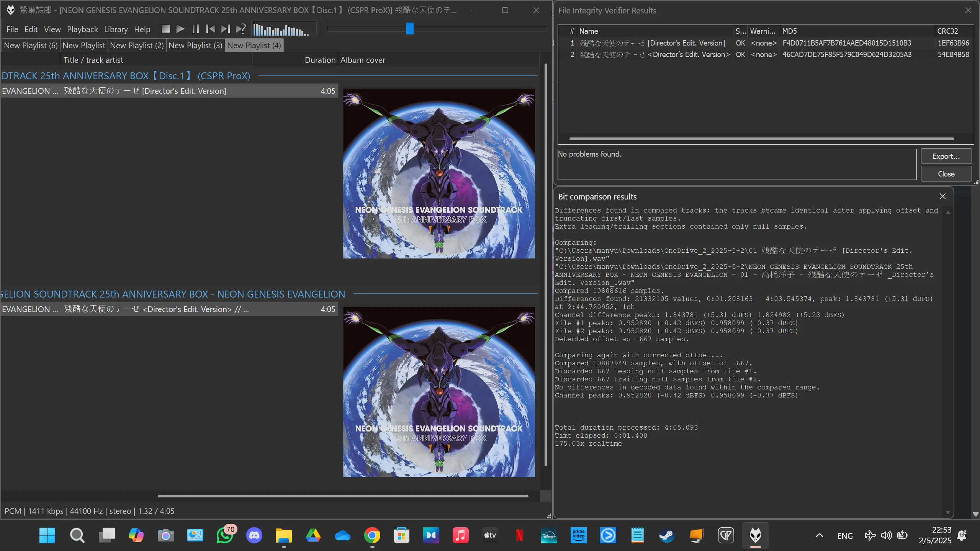Image resolution: width=980 pixels, height=551 pixels.
Task: Open Steam from taskbar
Action: (x=667, y=535)
